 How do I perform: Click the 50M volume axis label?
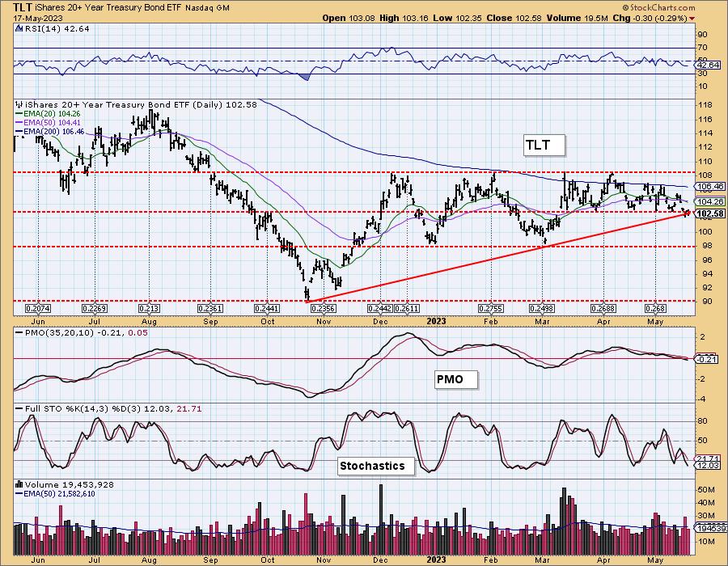[x=706, y=489]
